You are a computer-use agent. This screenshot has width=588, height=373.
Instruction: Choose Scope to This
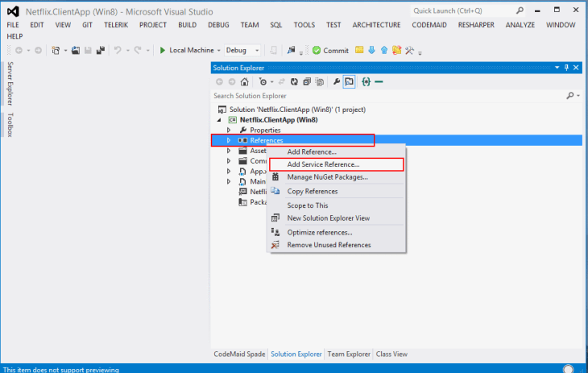click(337, 205)
